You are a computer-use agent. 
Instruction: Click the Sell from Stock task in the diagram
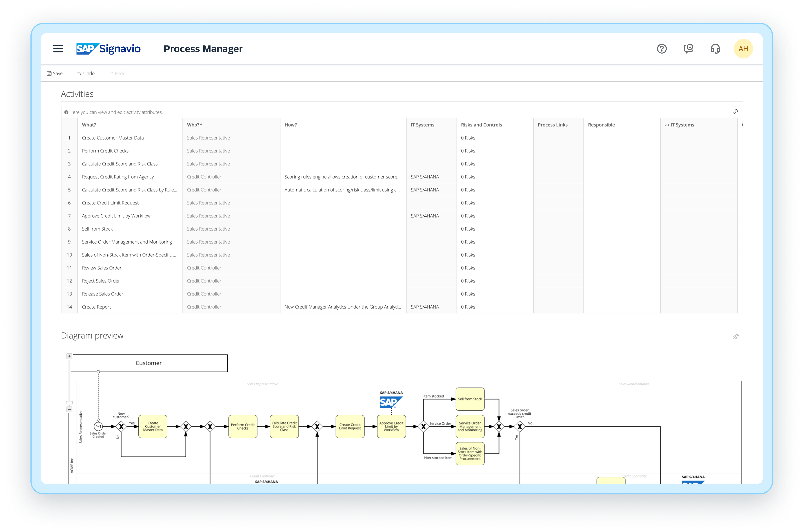coord(470,399)
